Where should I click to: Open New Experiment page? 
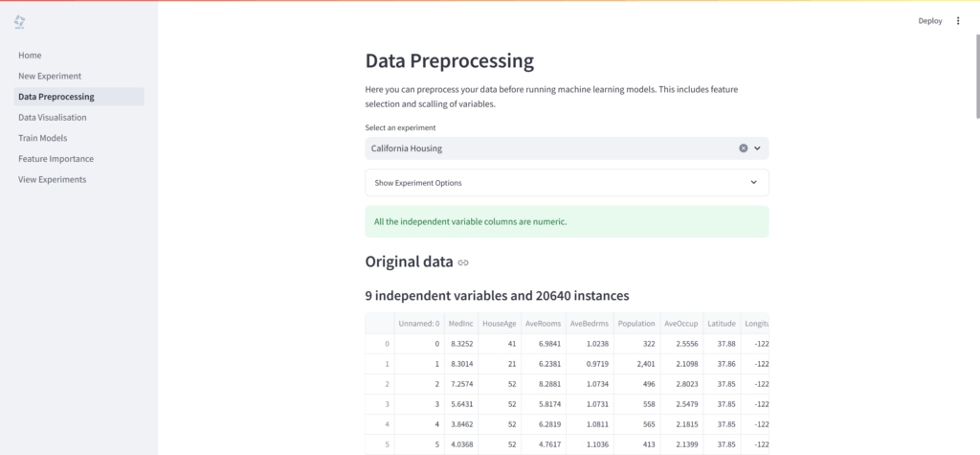(x=50, y=76)
